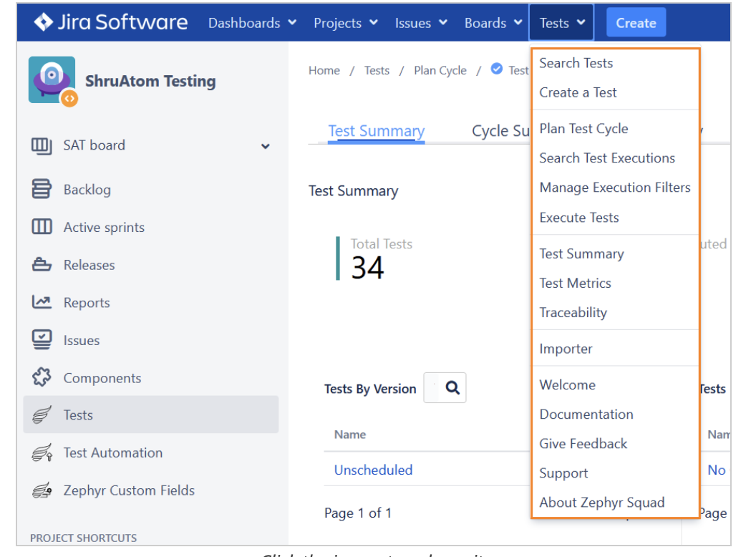
Task: Open the Dashboards dropdown menu
Action: 252,23
